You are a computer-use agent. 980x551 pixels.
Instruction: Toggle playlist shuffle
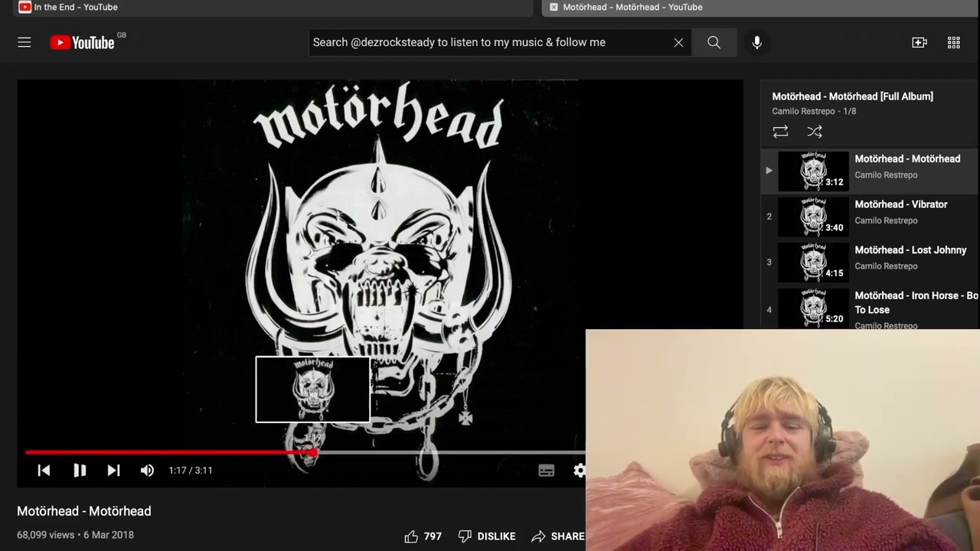click(815, 132)
